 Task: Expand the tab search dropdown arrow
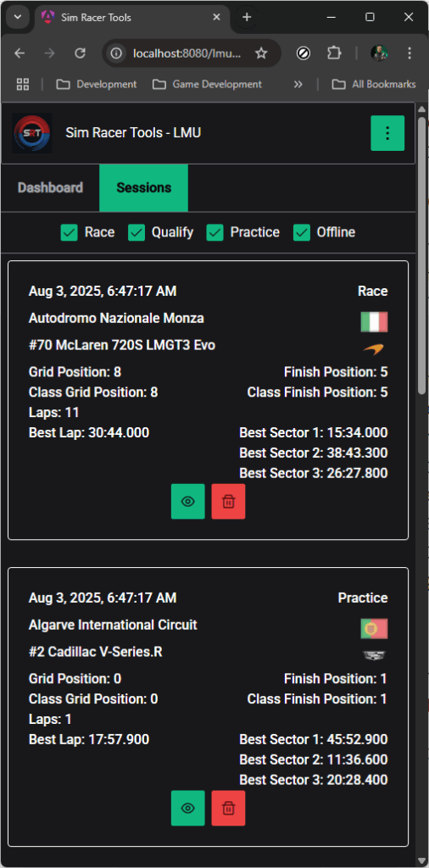[x=18, y=17]
